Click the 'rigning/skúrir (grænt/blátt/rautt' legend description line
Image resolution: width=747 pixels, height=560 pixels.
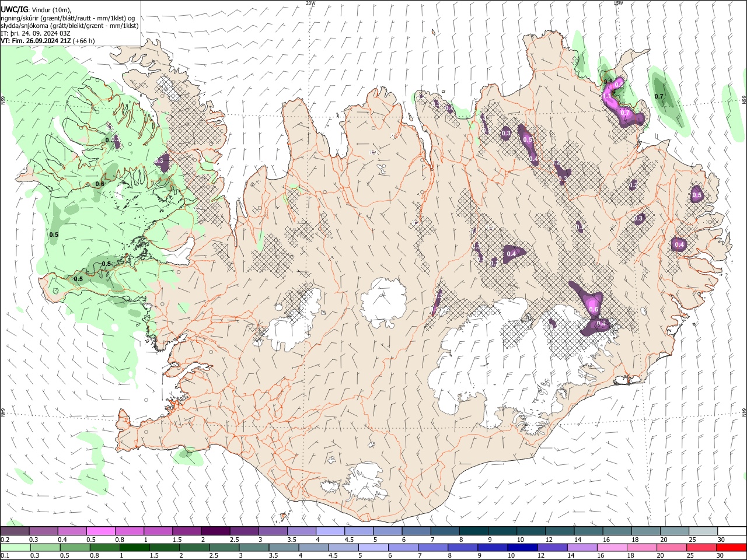click(x=68, y=18)
